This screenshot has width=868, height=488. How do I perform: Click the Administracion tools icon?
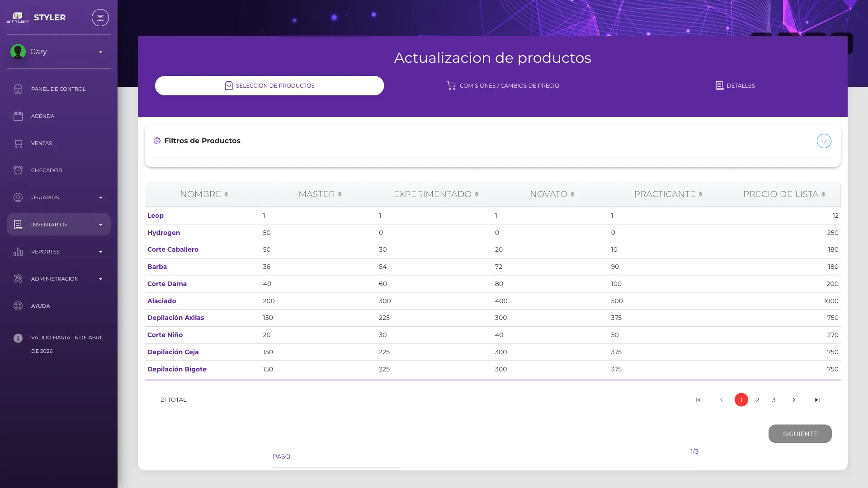tap(18, 279)
